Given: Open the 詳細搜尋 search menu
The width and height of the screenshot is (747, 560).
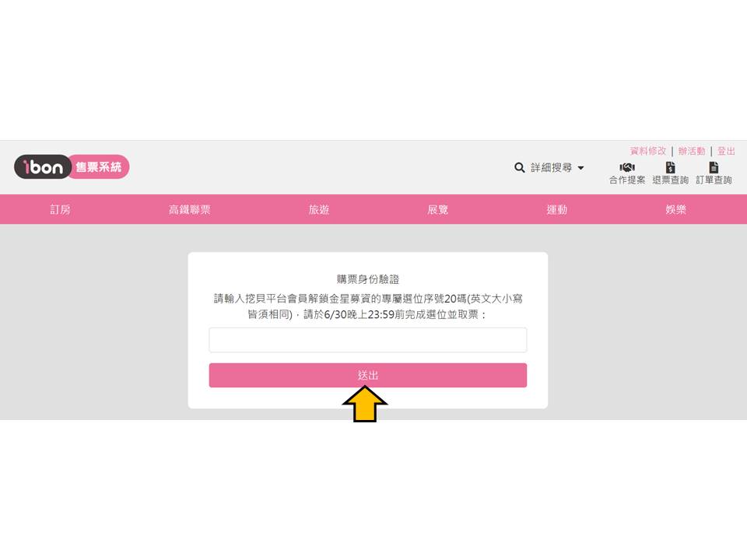Looking at the screenshot, I should point(551,168).
